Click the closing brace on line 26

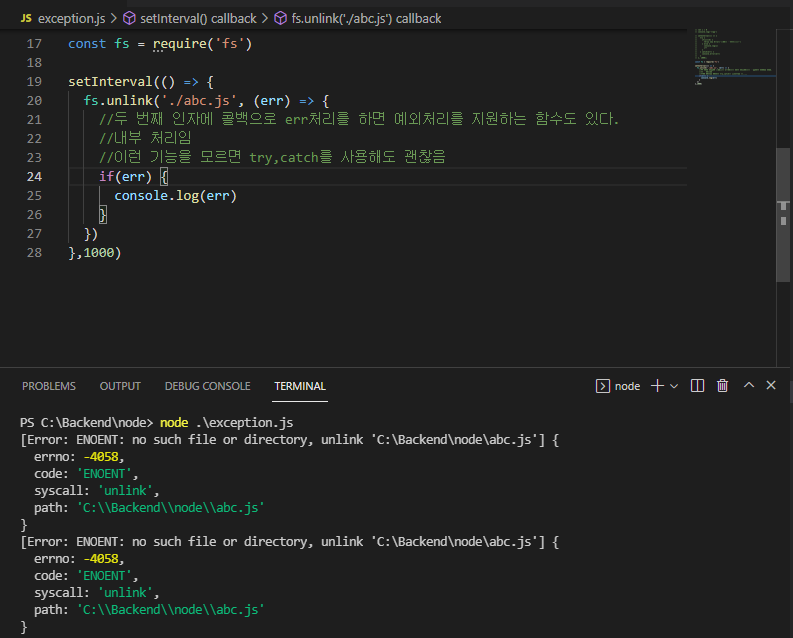tap(103, 215)
